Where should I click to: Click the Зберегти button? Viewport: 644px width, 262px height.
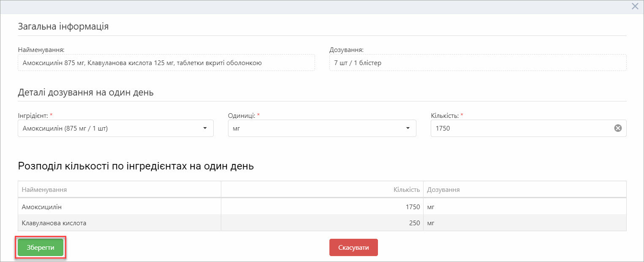41,248
